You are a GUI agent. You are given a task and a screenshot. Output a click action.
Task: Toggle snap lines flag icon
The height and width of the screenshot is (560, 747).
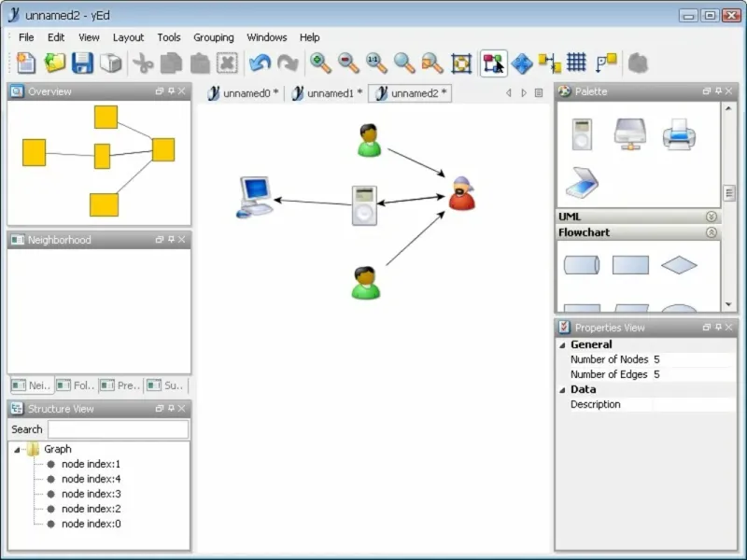(606, 63)
